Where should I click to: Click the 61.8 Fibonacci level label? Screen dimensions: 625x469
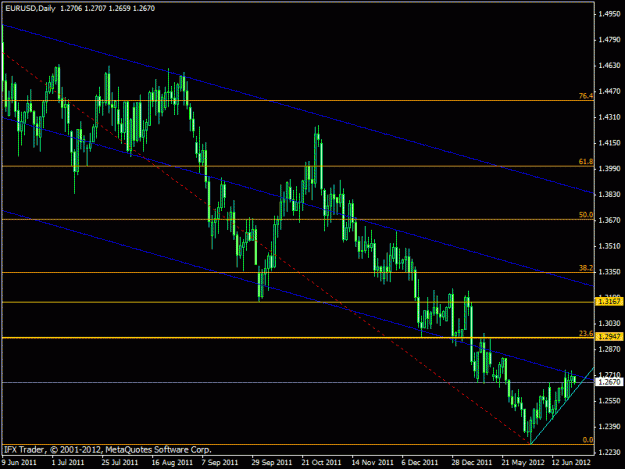pyautogui.click(x=586, y=161)
